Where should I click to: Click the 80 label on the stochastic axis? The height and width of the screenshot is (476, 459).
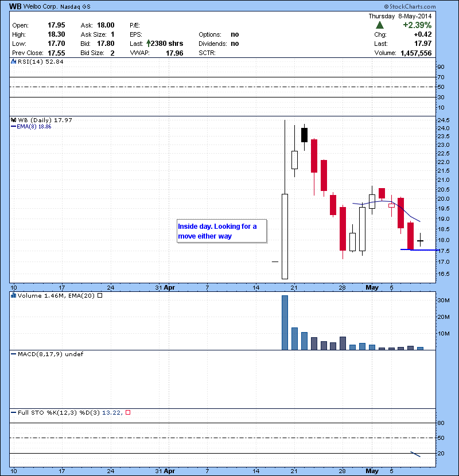tap(441, 423)
